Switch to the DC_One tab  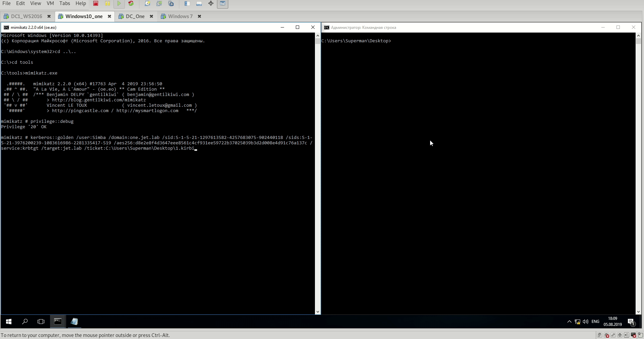point(135,16)
